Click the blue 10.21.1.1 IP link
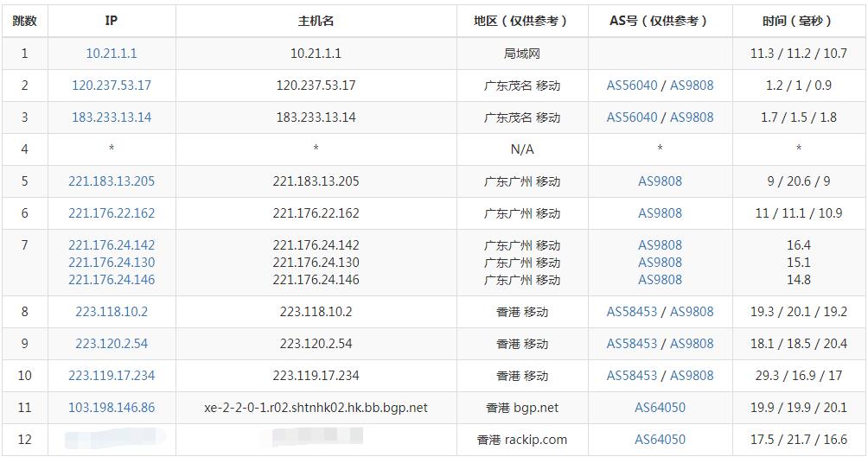The image size is (868, 463). [x=112, y=54]
